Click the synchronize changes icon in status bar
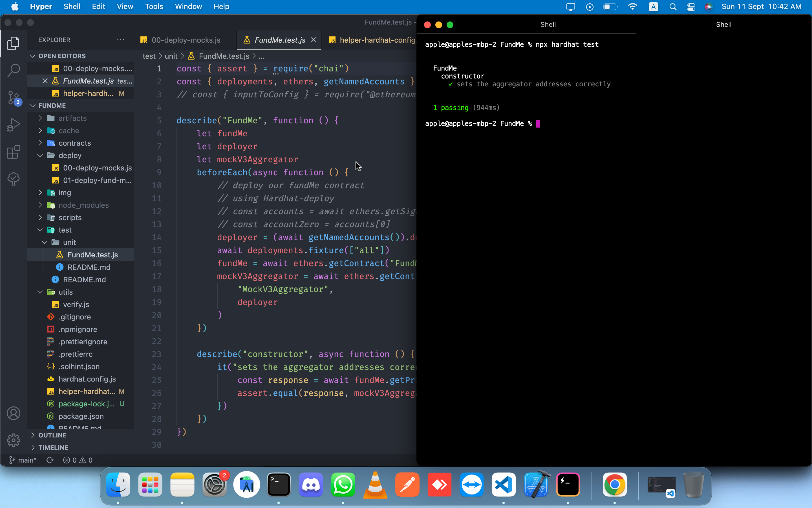Viewport: 812px width, 508px height. pyautogui.click(x=50, y=460)
